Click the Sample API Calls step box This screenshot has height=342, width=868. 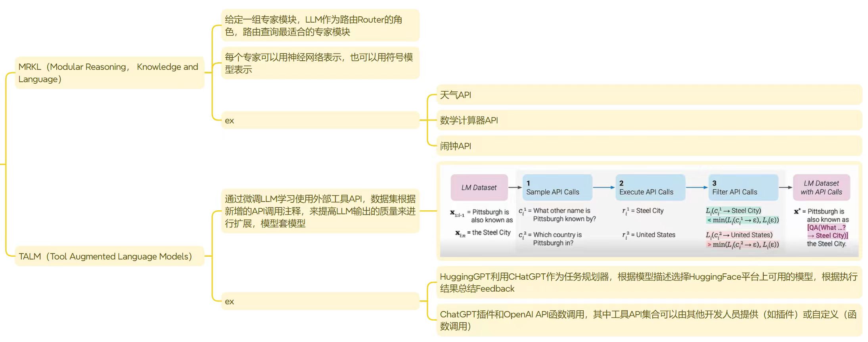[x=557, y=188]
